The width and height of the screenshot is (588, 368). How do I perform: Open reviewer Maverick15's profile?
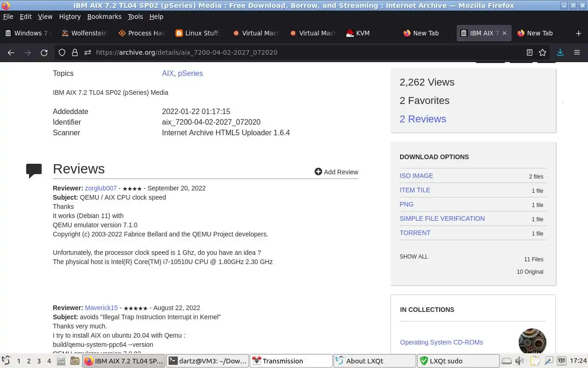[x=101, y=308]
